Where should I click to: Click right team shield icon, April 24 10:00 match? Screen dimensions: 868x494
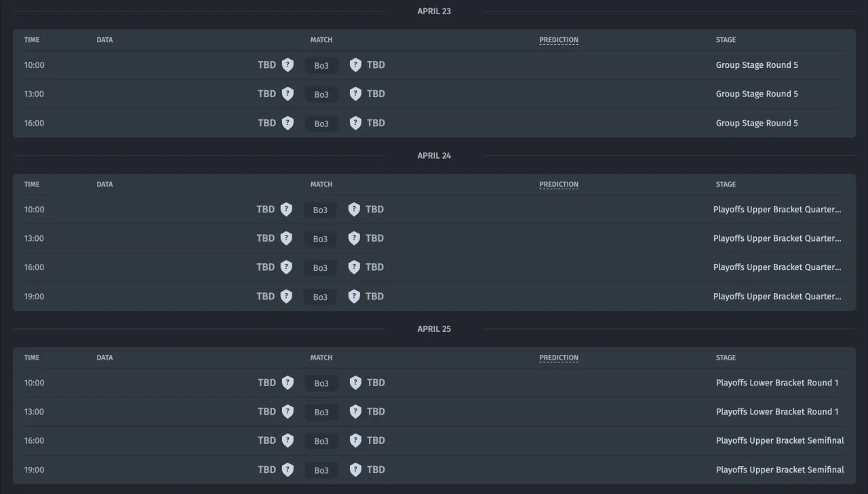pyautogui.click(x=354, y=210)
